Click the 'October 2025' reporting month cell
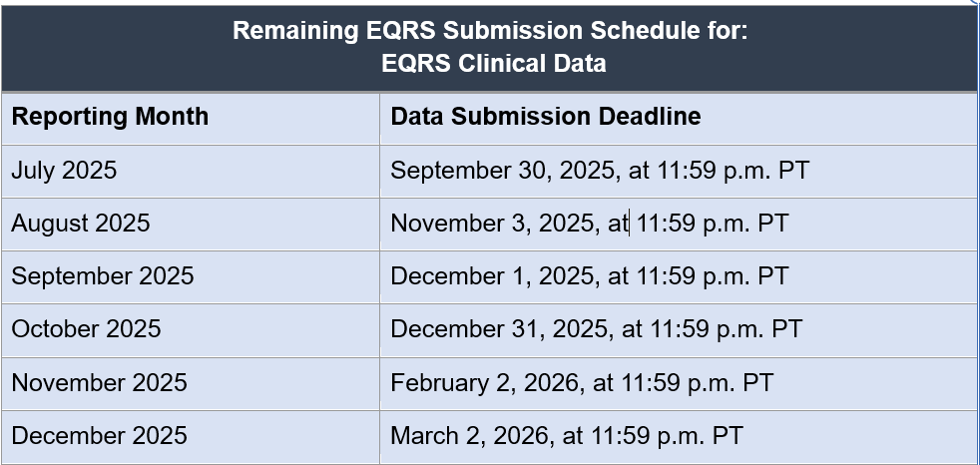 click(x=86, y=329)
